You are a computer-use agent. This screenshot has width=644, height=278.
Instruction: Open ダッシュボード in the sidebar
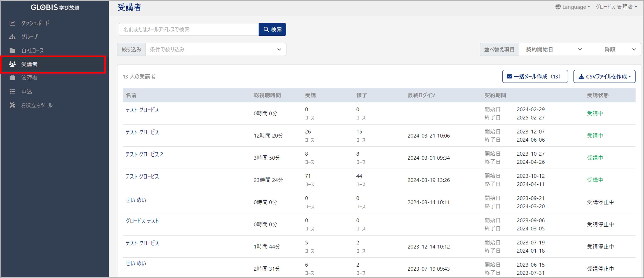35,23
